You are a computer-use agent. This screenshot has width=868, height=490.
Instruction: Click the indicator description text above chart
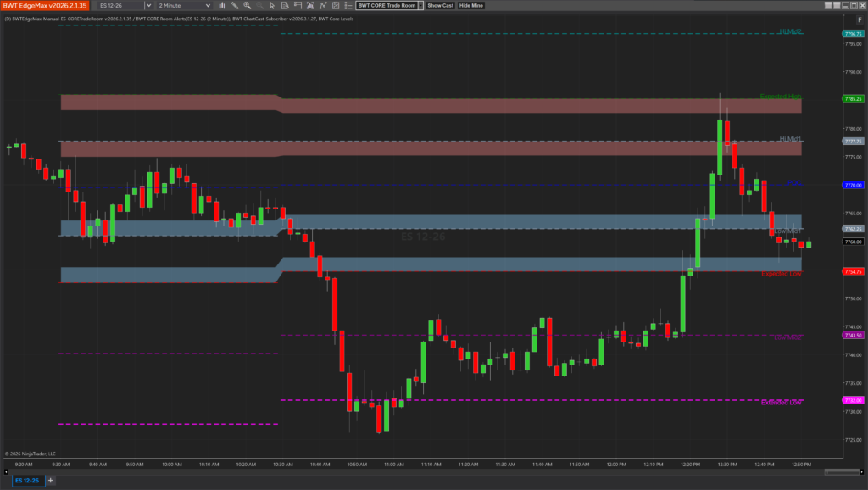click(179, 19)
